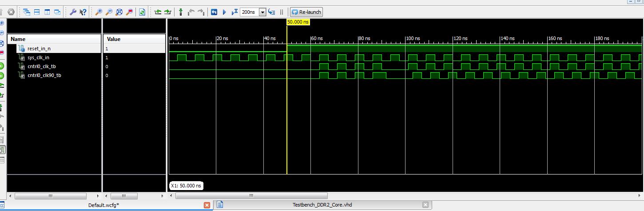Screen dimensions: 644x211
Task: Switch to the Default.wcfg* tab
Action: 103,205
